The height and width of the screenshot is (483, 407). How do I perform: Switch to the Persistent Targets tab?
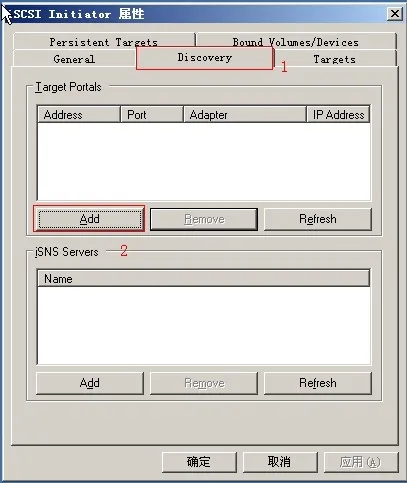104,41
